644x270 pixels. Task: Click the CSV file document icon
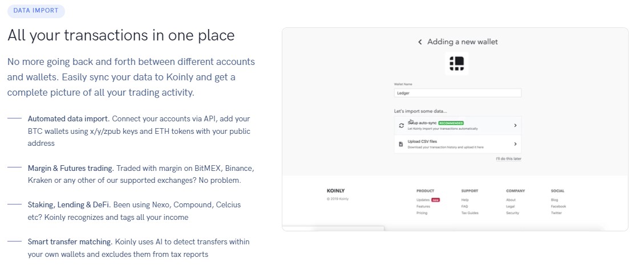400,144
